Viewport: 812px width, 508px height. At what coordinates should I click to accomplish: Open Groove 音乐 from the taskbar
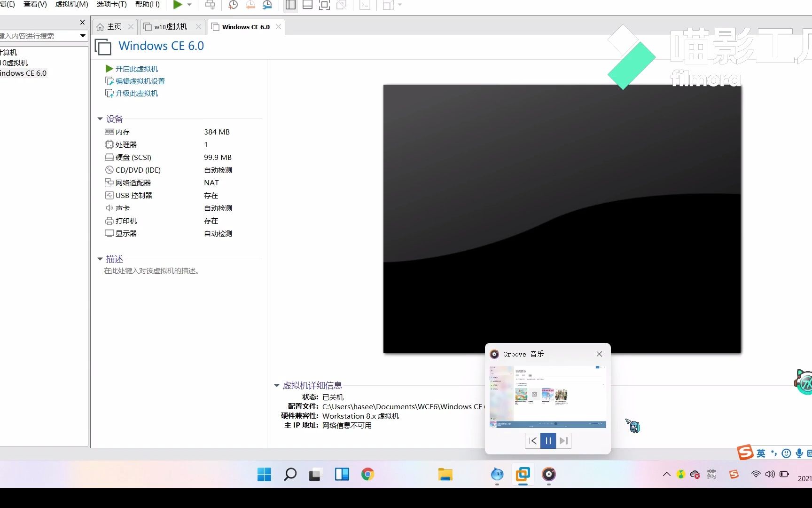(x=548, y=475)
